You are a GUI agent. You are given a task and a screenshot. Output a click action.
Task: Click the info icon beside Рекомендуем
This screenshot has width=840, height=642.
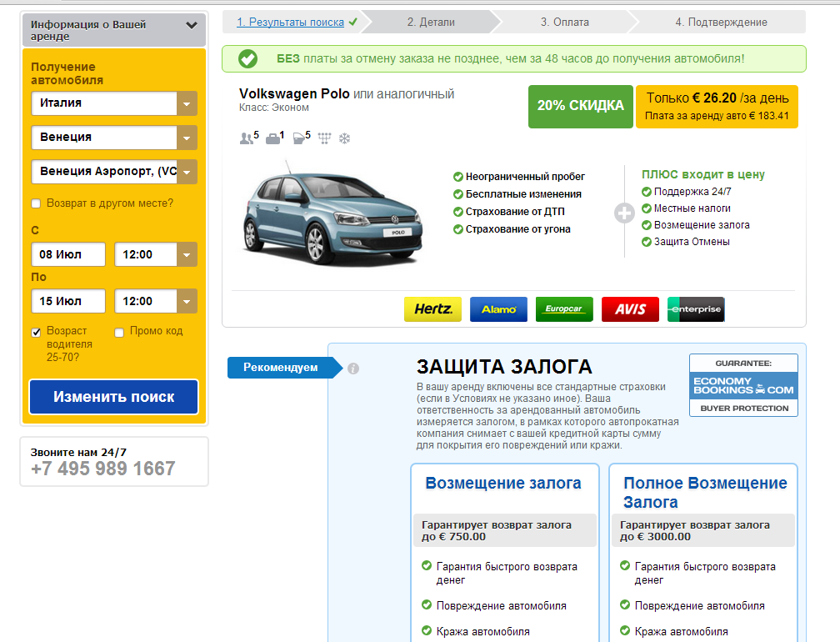point(353,369)
